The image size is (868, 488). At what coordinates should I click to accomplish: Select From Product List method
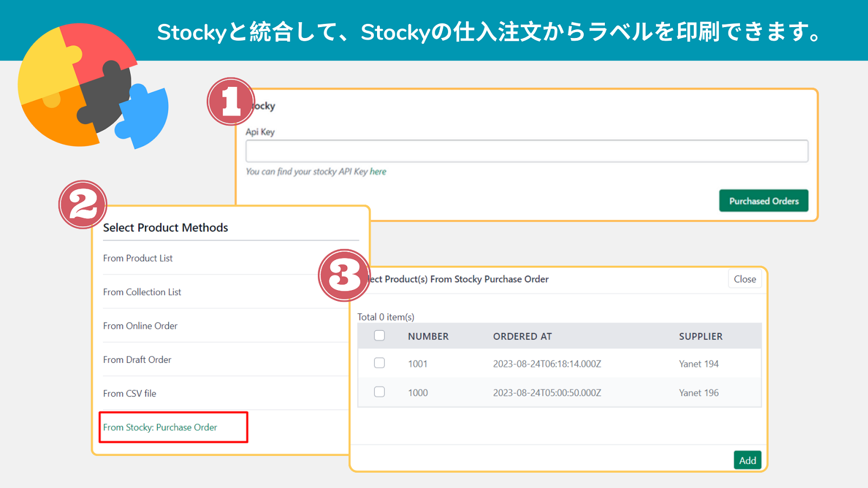(138, 258)
